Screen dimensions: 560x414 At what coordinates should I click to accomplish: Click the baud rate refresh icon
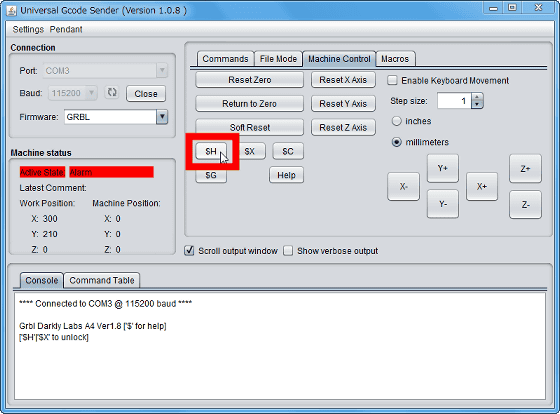112,93
